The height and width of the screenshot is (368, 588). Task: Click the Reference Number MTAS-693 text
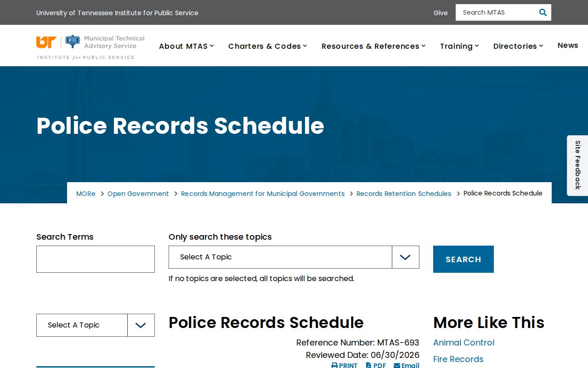point(358,343)
